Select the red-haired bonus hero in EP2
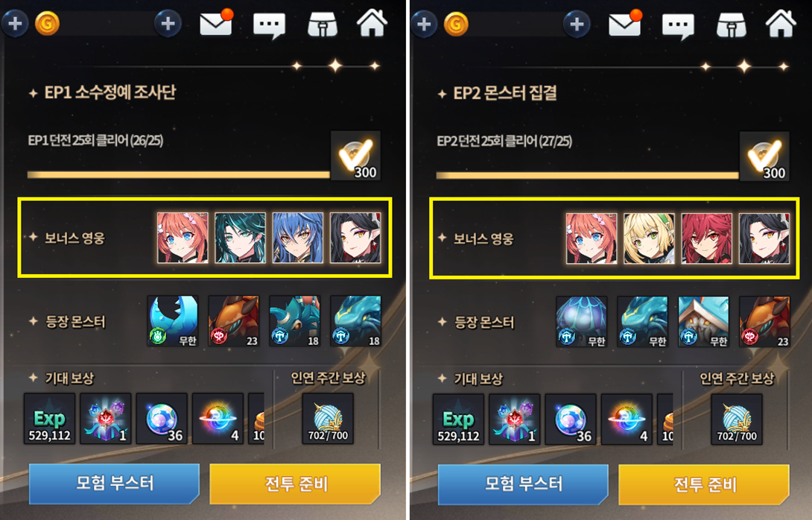 click(707, 238)
